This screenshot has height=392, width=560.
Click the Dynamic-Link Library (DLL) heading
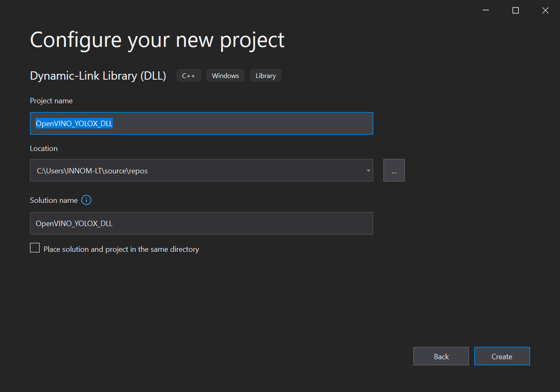tap(98, 76)
